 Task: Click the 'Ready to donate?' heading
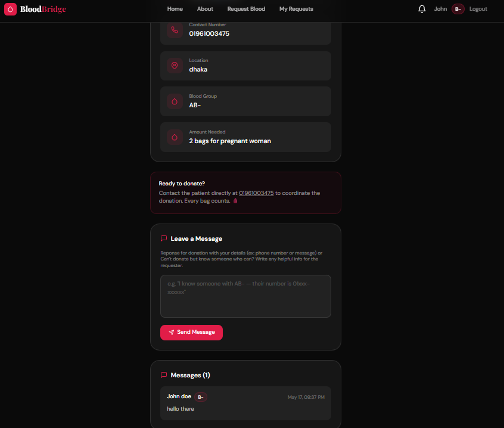(182, 184)
